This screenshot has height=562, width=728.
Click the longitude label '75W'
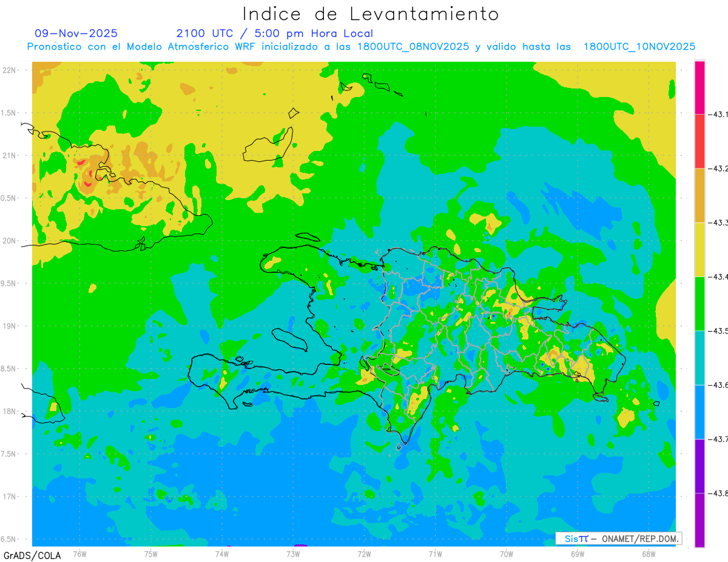point(151,554)
